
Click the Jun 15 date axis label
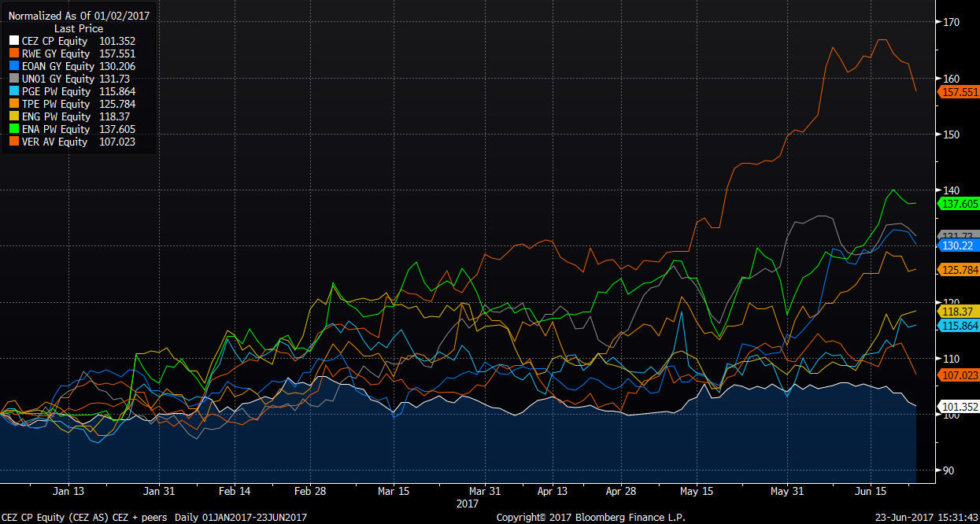(871, 491)
